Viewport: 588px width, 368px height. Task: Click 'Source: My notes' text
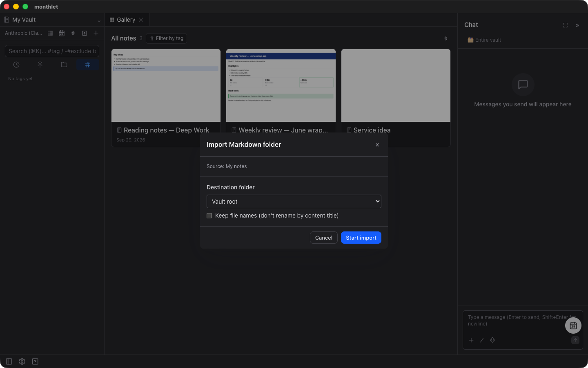pyautogui.click(x=227, y=166)
